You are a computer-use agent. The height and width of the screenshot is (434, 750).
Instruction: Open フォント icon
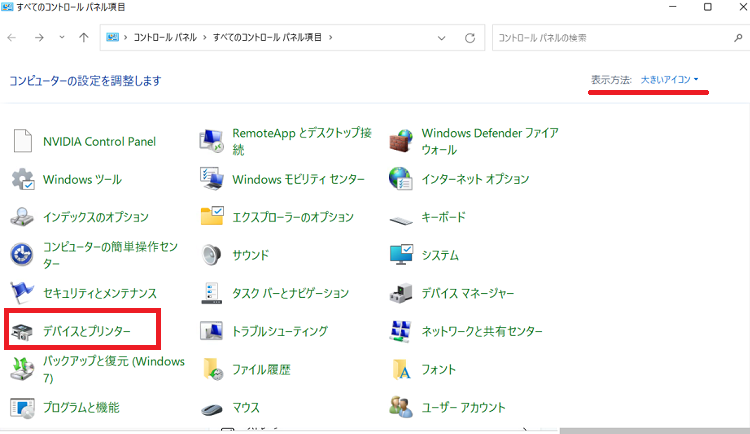(x=401, y=369)
